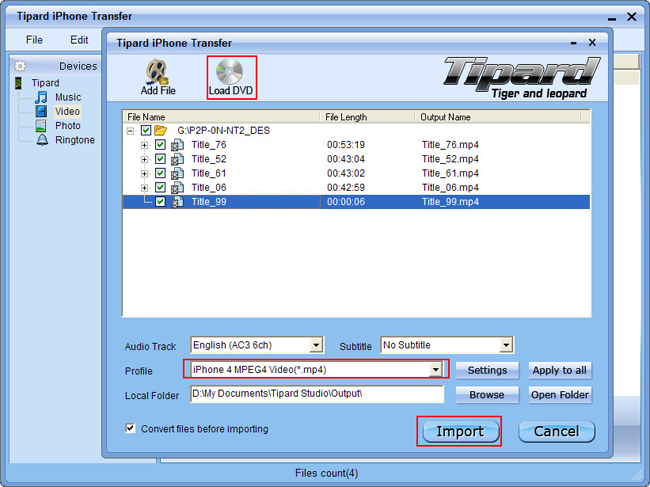650x487 pixels.
Task: Click the Open Folder button
Action: pyautogui.click(x=560, y=395)
